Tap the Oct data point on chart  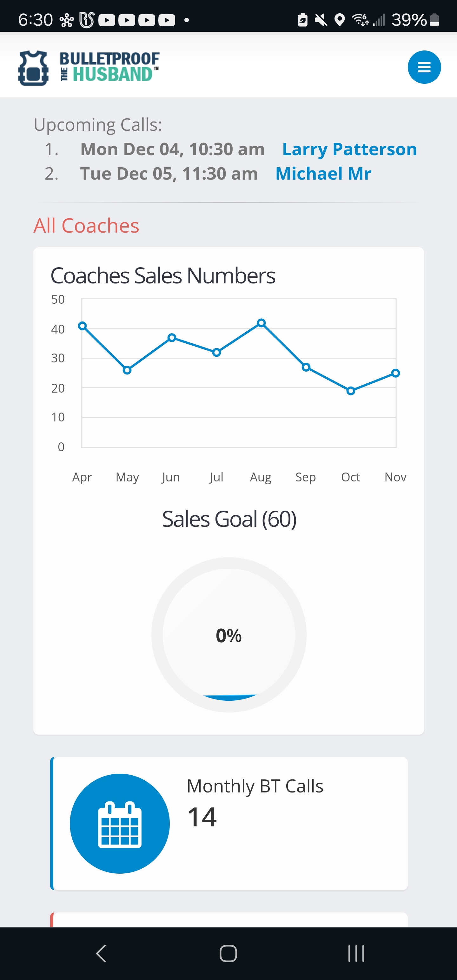351,391
